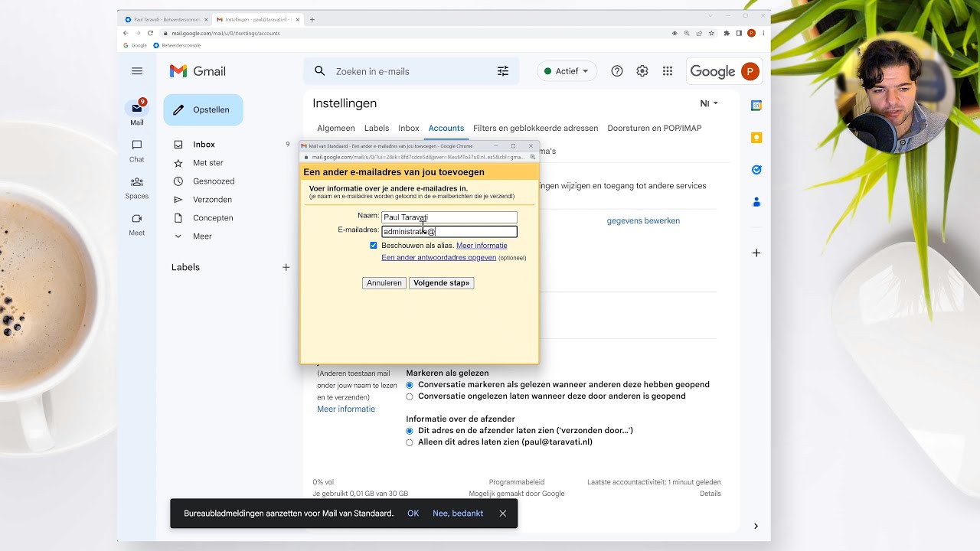Open Chat in the left rail
Viewport: 980px width, 551px height.
137,151
